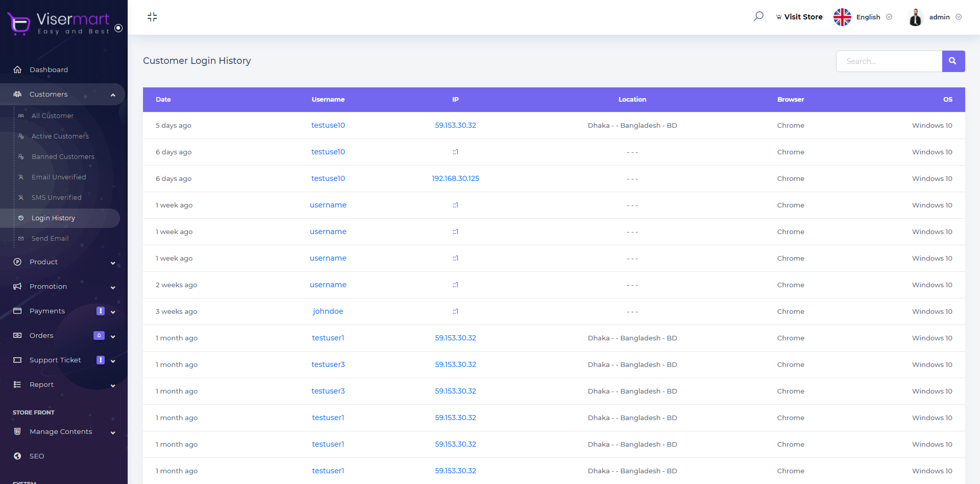Click the UK flag language icon

pyautogui.click(x=842, y=17)
